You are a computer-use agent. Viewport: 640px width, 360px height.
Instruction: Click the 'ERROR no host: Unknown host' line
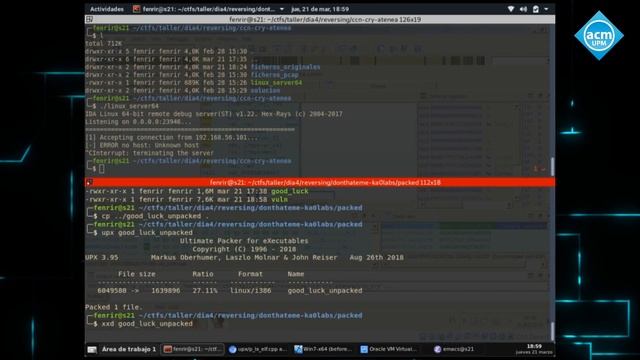tap(142, 145)
